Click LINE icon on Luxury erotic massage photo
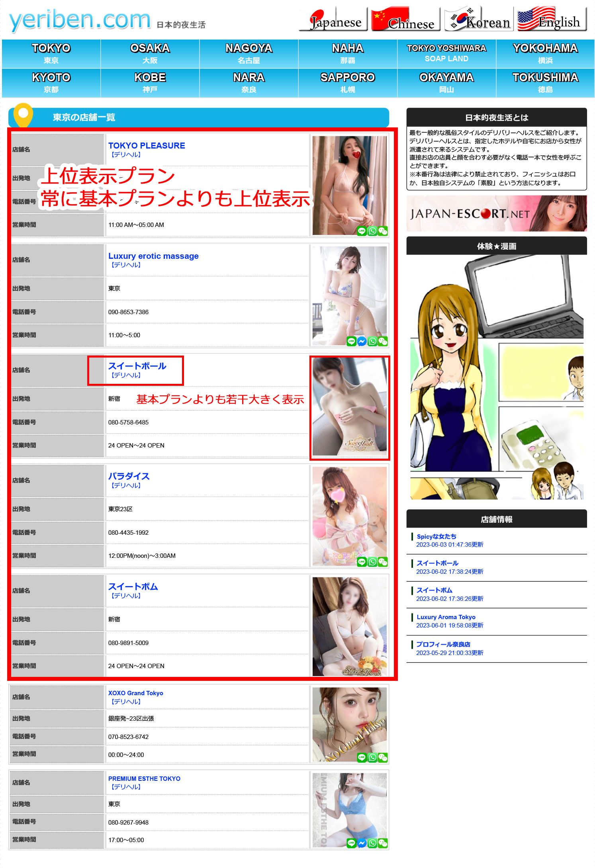This screenshot has height=868, width=595. 351,341
